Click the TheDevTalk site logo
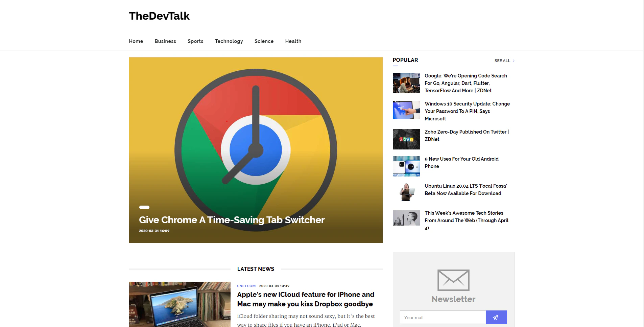 click(x=159, y=16)
